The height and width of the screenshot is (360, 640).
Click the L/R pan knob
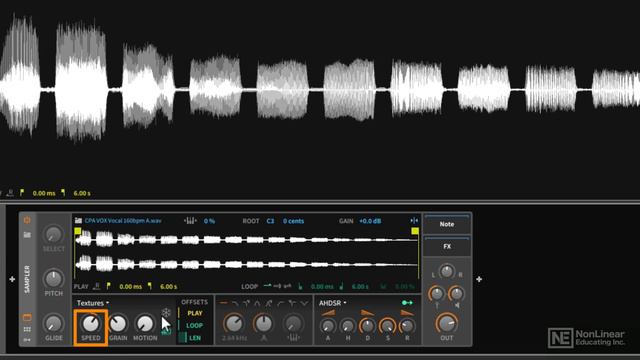[x=447, y=271]
